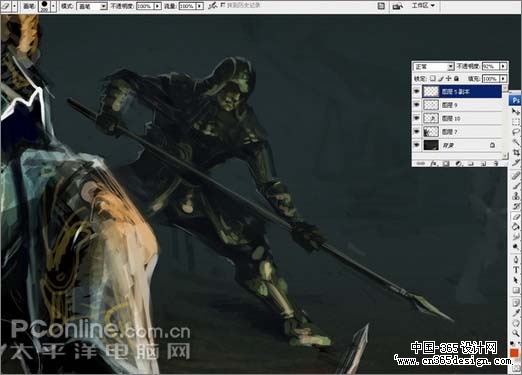The width and height of the screenshot is (522, 375).
Task: Select the Clone Stamp tool
Action: coord(516,196)
